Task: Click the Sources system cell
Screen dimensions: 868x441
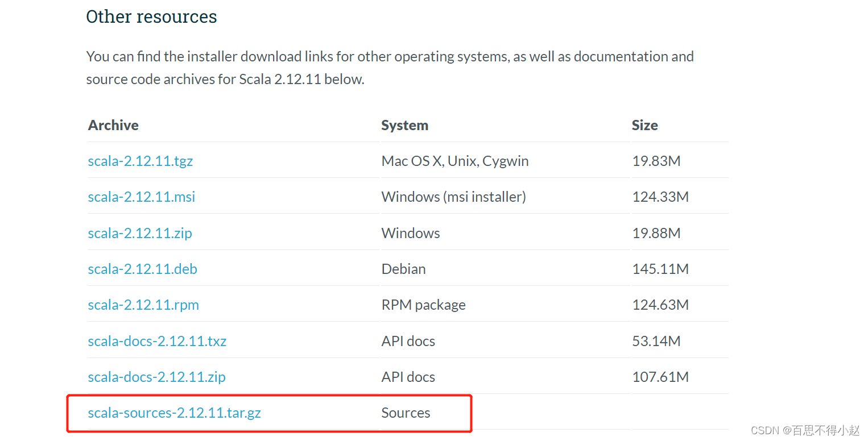Action: tap(406, 413)
